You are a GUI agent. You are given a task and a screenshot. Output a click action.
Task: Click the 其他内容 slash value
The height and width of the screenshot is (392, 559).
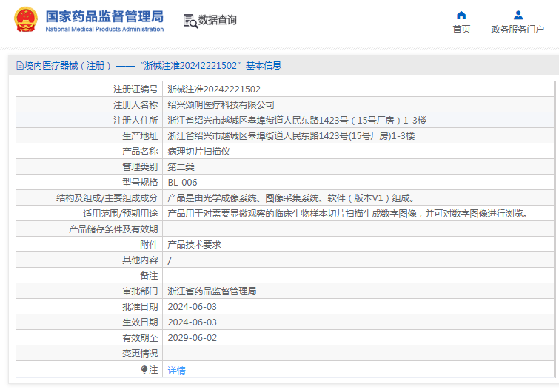pos(170,260)
